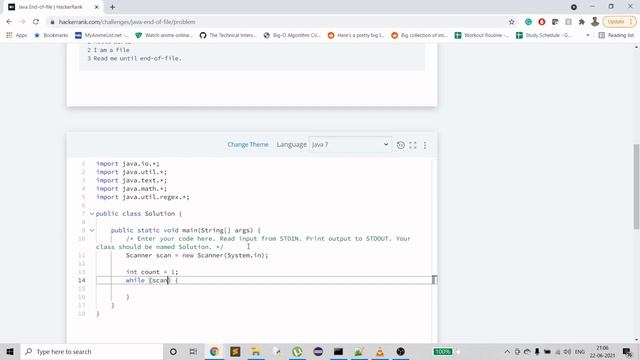Viewport: 640px width, 360px height.
Task: Open Task View on taskbar
Action: point(193,351)
